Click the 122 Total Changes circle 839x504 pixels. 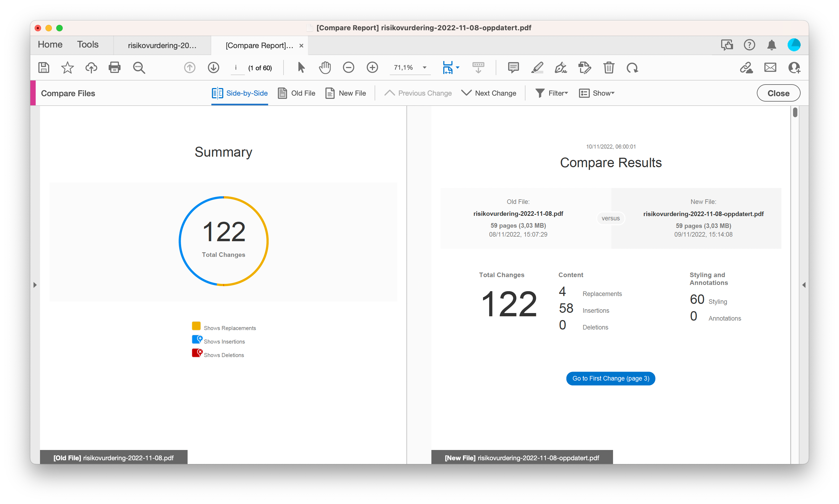click(224, 241)
